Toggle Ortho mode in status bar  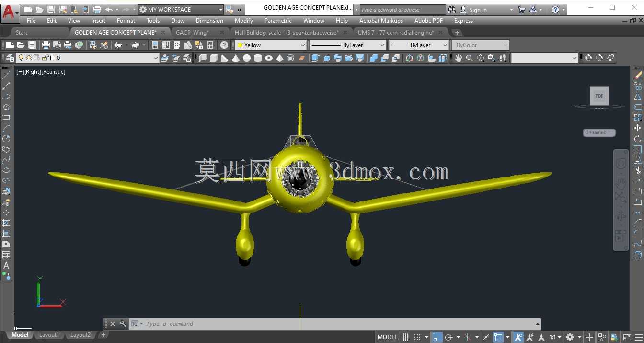437,337
